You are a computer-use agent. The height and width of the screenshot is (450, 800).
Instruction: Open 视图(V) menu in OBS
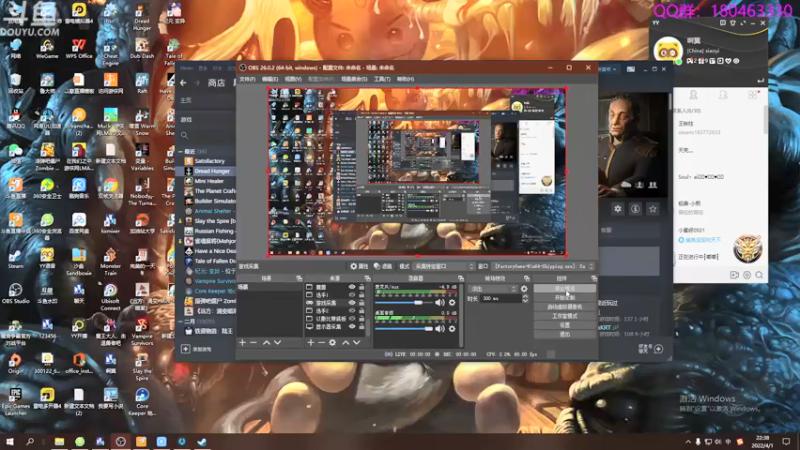(x=293, y=79)
